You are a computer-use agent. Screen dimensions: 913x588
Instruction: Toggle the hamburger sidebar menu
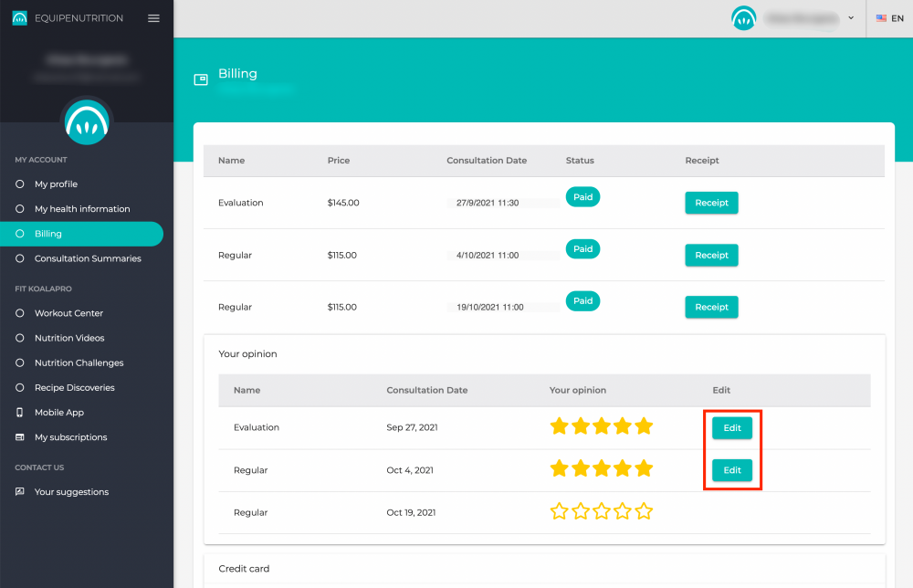pos(153,18)
